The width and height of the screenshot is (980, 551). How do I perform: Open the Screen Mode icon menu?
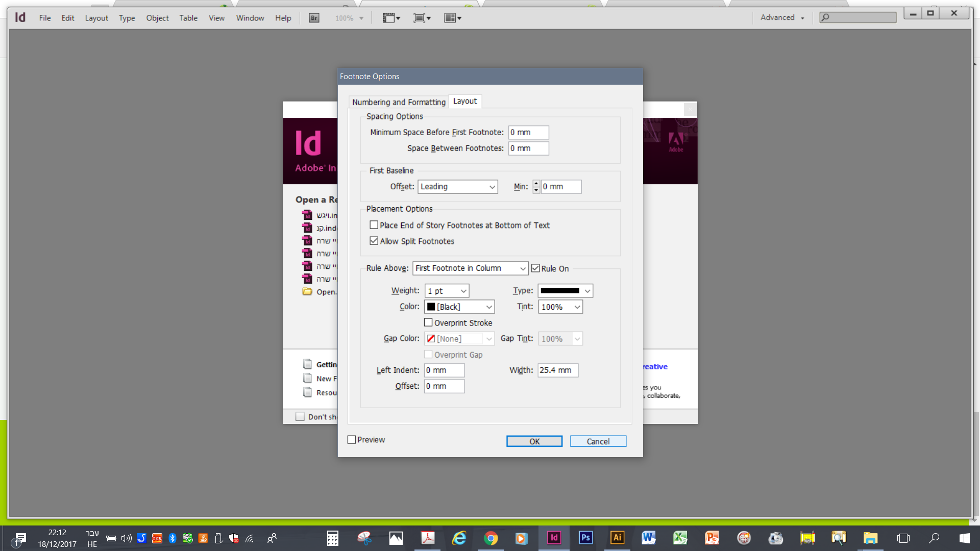[422, 18]
